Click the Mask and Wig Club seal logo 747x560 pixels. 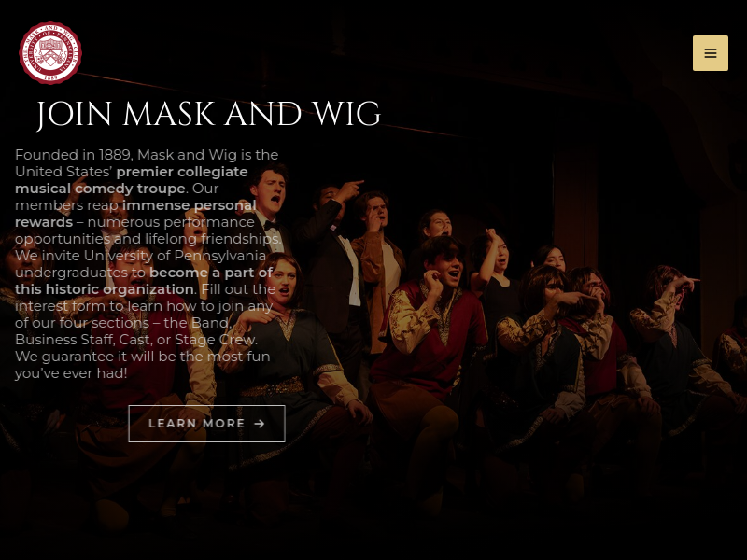pyautogui.click(x=50, y=53)
